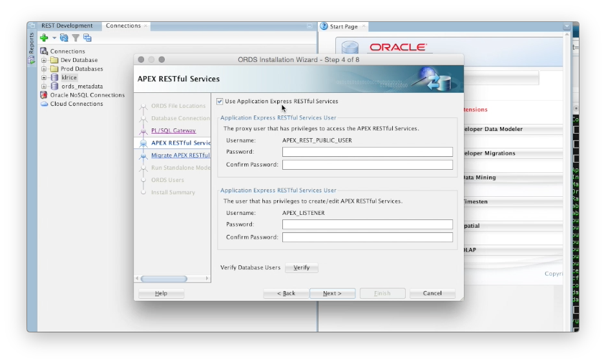Click the klrice database icon

(x=54, y=77)
